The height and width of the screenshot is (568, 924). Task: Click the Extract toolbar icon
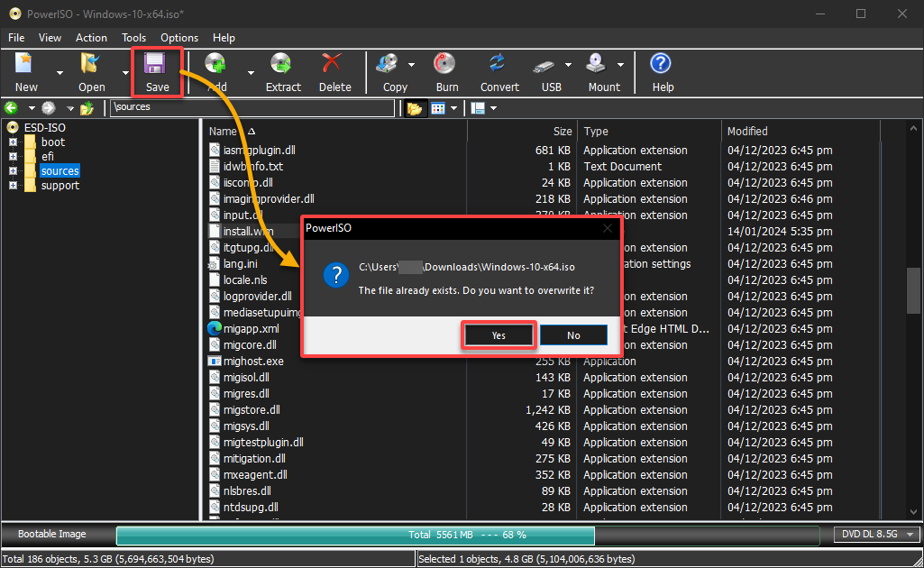point(281,64)
